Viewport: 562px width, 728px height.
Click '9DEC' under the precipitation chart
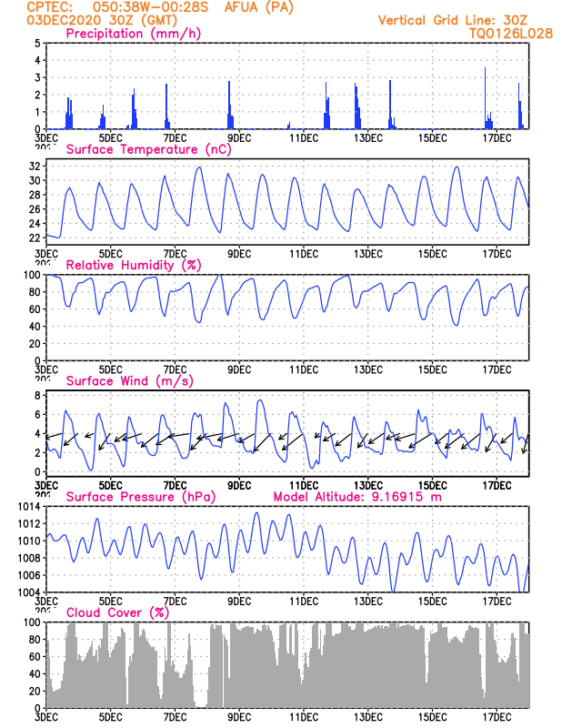239,138
